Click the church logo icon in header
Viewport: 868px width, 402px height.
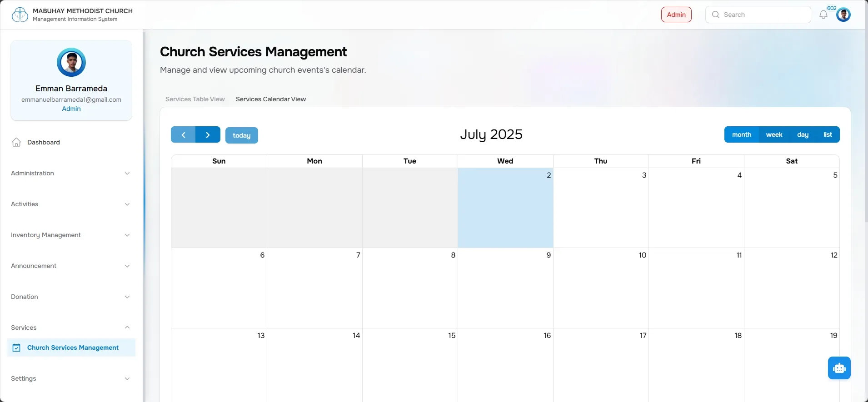(20, 15)
